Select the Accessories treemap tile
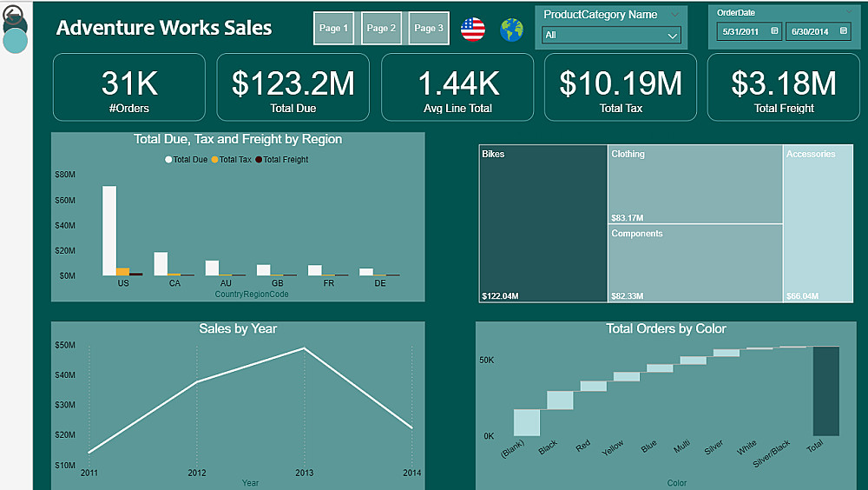The width and height of the screenshot is (868, 490). (818, 223)
